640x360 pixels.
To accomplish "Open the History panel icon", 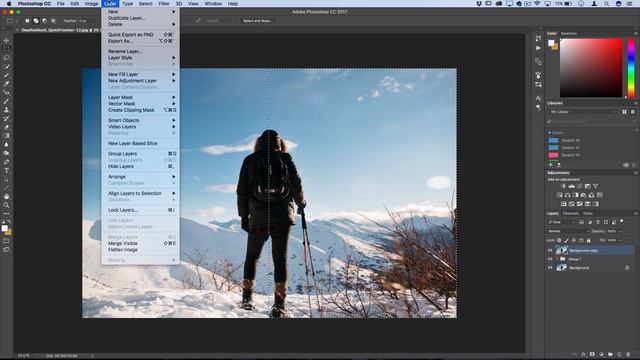I will [x=538, y=38].
